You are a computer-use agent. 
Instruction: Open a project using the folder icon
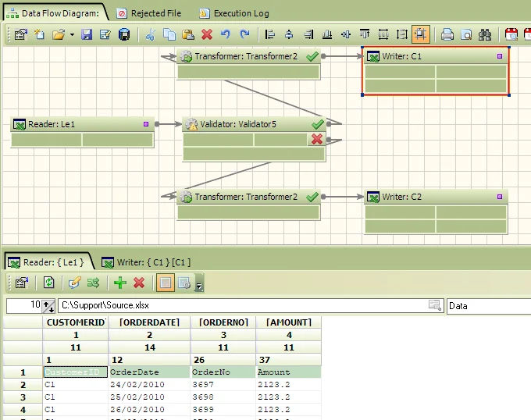click(x=59, y=34)
